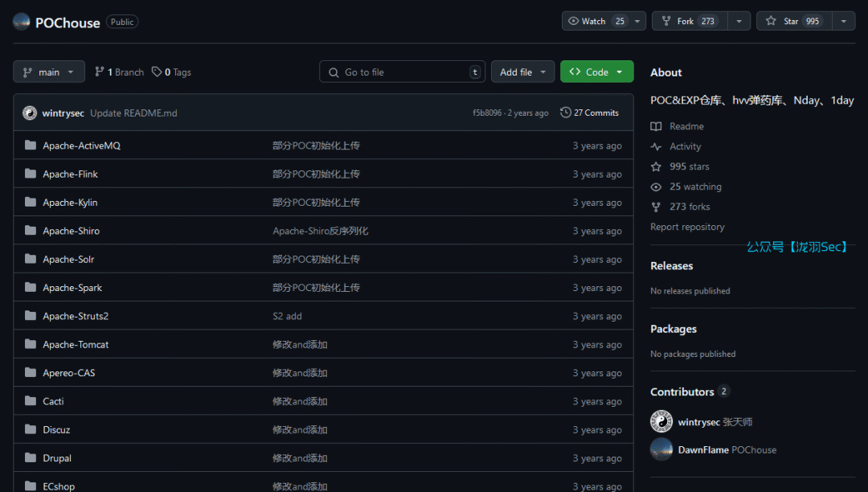The image size is (868, 492).
Task: Open the 0 Tags link
Action: point(172,72)
